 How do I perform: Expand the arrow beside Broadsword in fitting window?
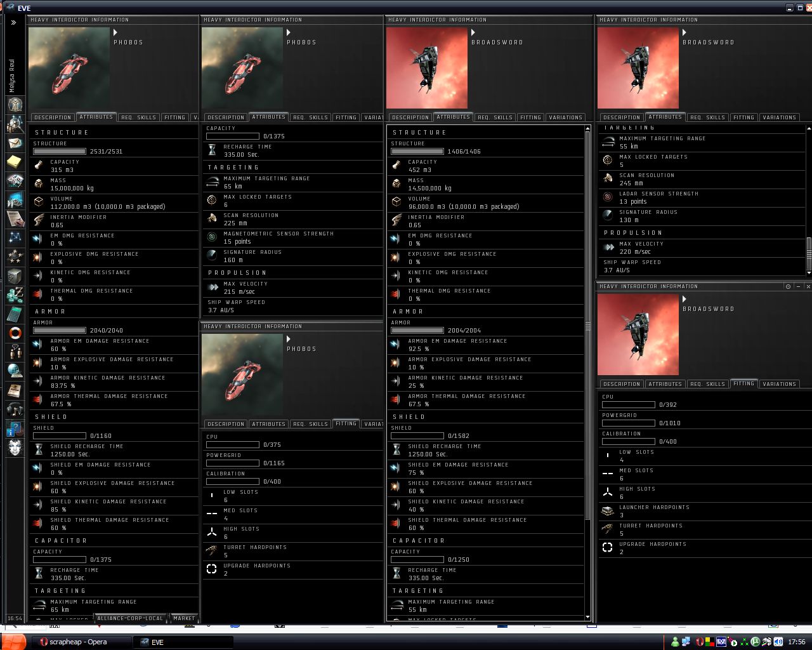point(684,299)
